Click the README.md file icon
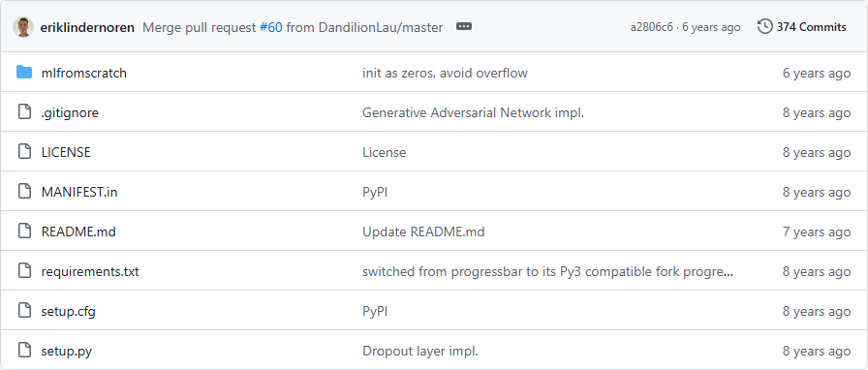The image size is (868, 370). pos(24,231)
